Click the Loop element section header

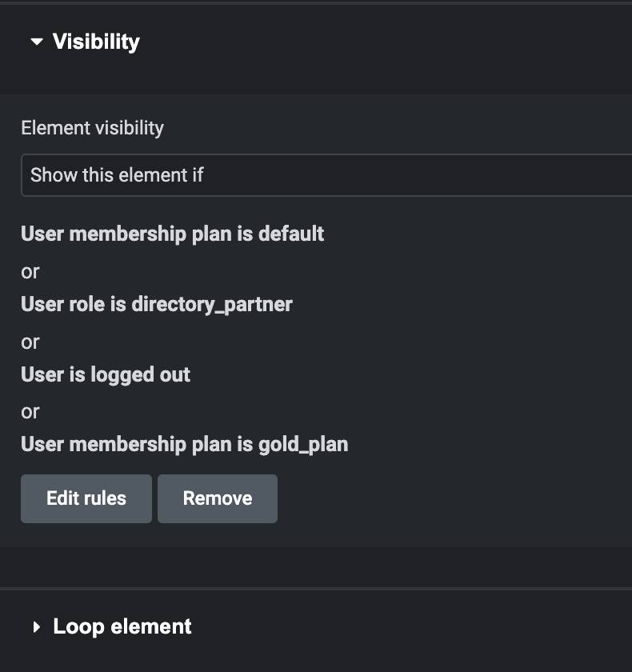[x=121, y=626]
